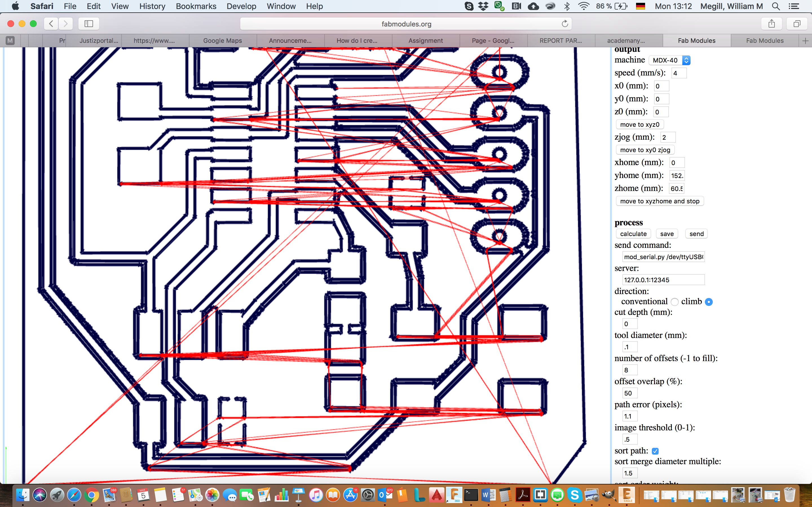This screenshot has width=812, height=507.
Task: Click the back navigation arrow
Action: tap(51, 23)
